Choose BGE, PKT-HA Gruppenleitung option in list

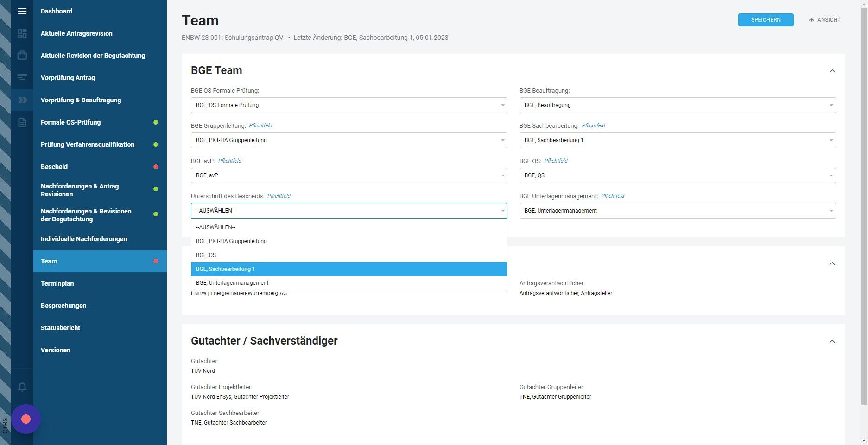[x=349, y=241]
